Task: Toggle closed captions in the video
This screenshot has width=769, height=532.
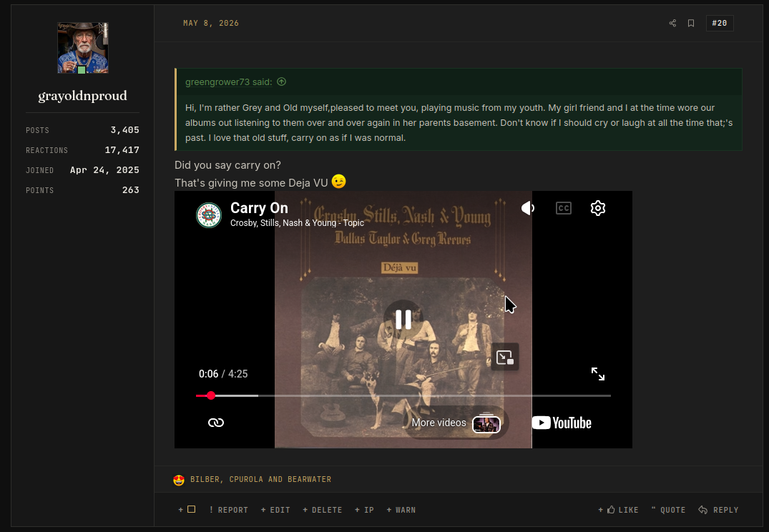Action: pos(564,208)
